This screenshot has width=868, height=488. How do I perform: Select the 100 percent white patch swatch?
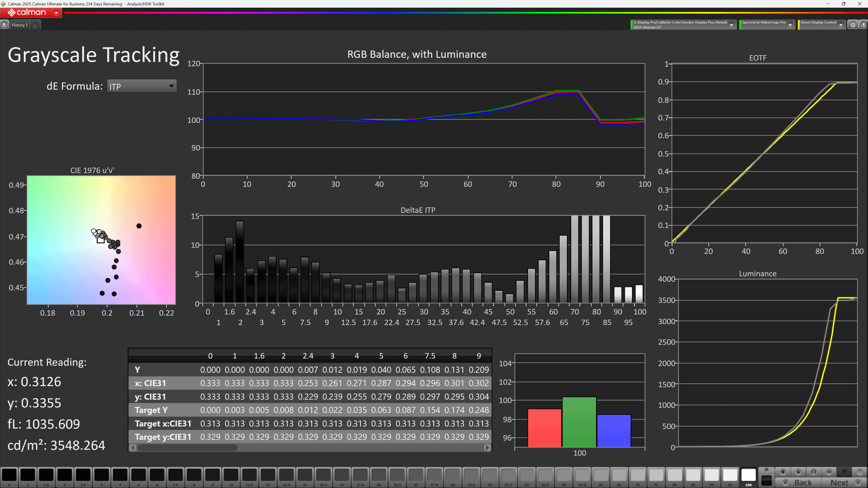point(748,475)
